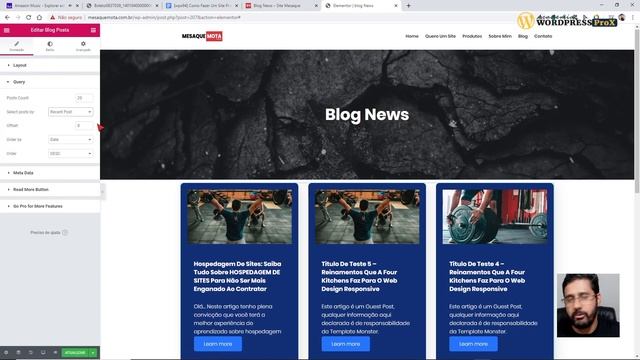The width and height of the screenshot is (640, 360).
Task: Click the Offset number field
Action: [84, 126]
